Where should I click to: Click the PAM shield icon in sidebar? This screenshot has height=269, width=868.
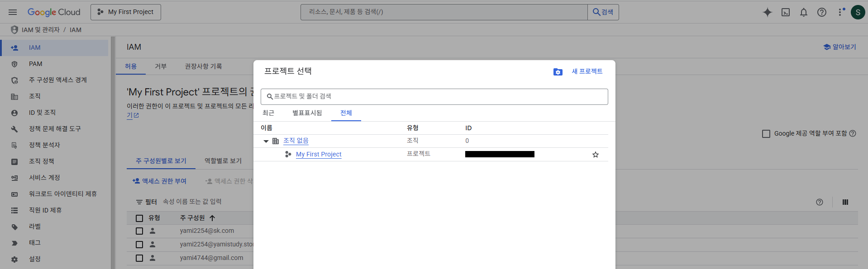click(x=14, y=64)
